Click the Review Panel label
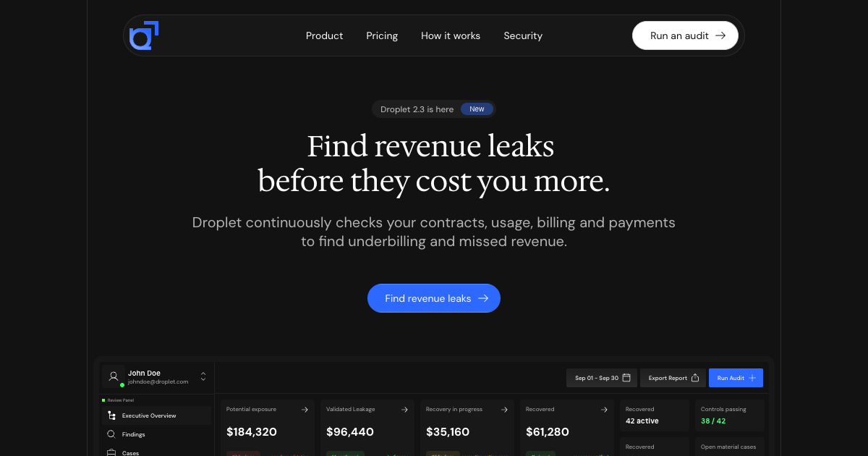 click(121, 400)
